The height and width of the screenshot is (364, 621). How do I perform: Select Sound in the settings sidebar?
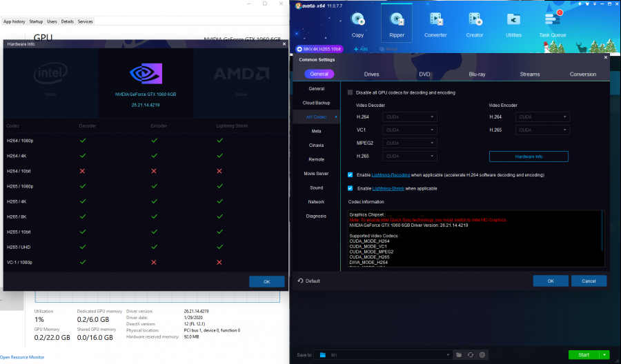[317, 188]
